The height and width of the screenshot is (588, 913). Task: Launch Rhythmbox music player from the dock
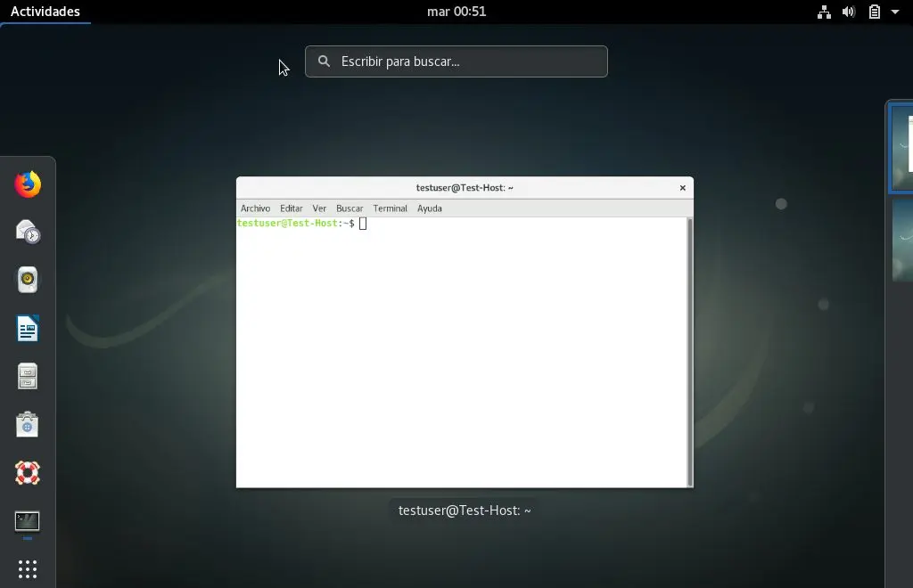coord(27,279)
